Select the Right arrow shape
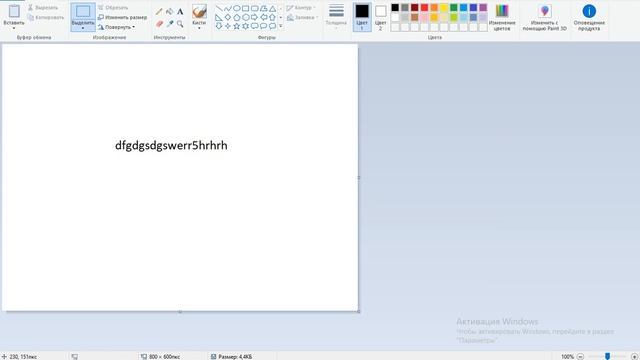Image resolution: width=640 pixels, height=360 pixels. [255, 17]
